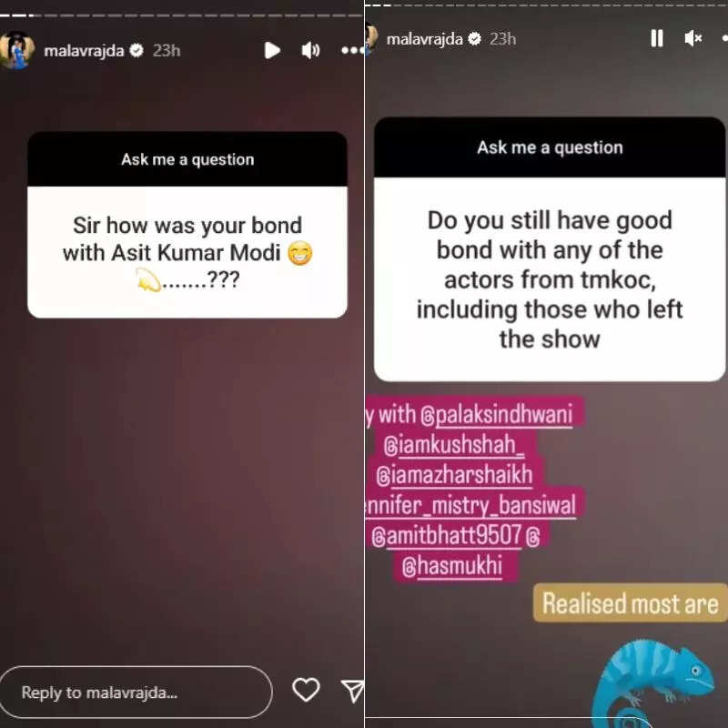This screenshot has height=728, width=728.
Task: Jump via left story progress bar
Action: click(182, 15)
